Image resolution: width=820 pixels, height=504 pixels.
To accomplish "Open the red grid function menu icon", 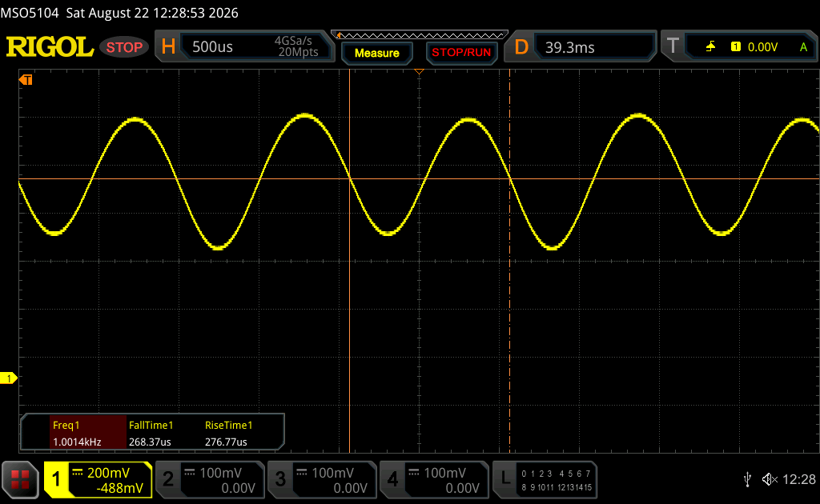I will click(x=20, y=479).
